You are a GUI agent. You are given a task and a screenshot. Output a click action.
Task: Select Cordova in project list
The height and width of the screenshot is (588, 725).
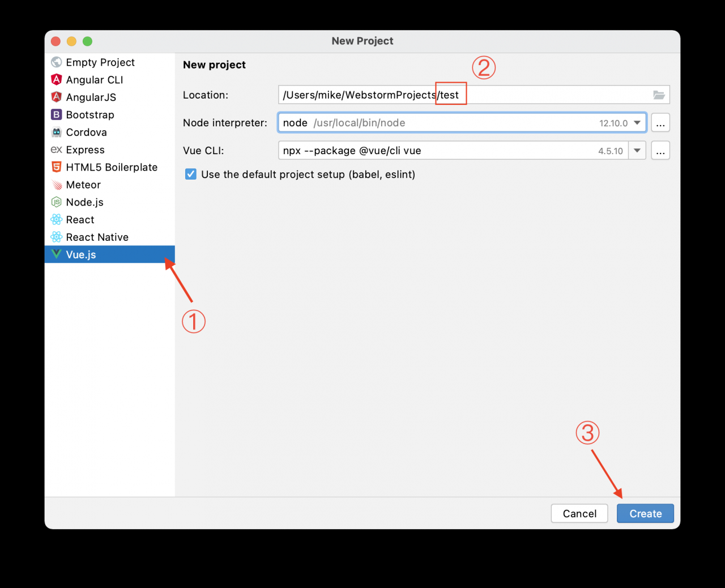110,133
